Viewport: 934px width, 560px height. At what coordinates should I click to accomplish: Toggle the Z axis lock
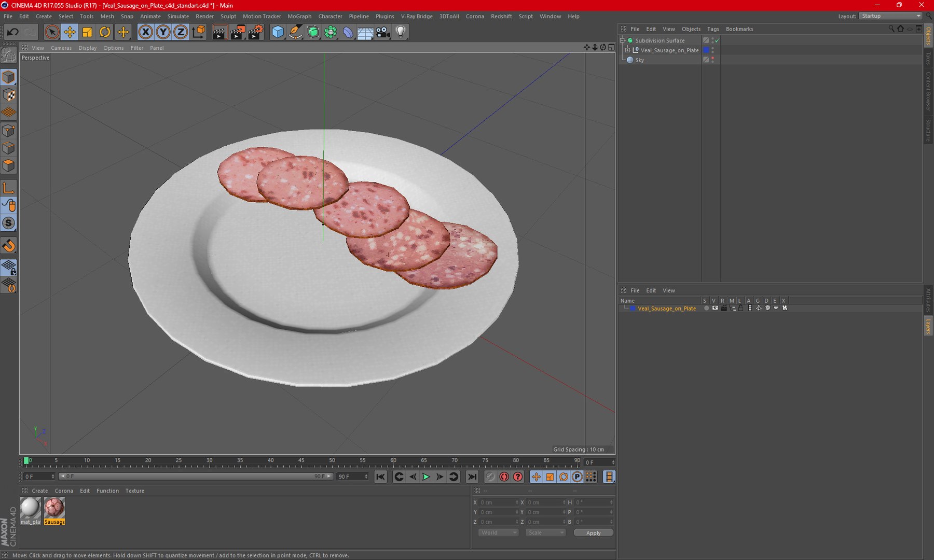click(181, 32)
